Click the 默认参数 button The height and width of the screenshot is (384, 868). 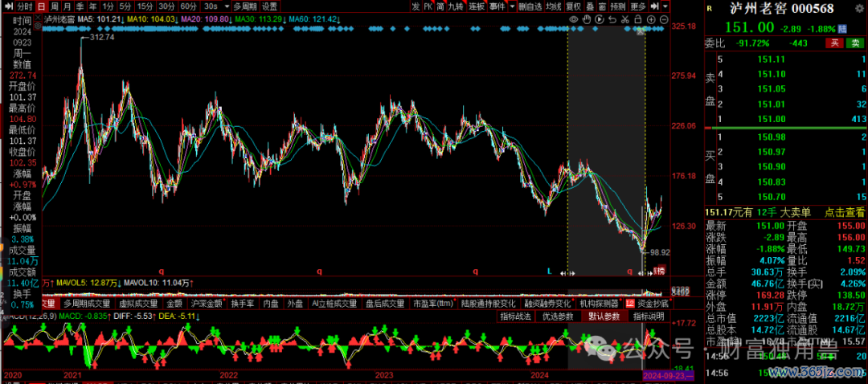point(604,317)
